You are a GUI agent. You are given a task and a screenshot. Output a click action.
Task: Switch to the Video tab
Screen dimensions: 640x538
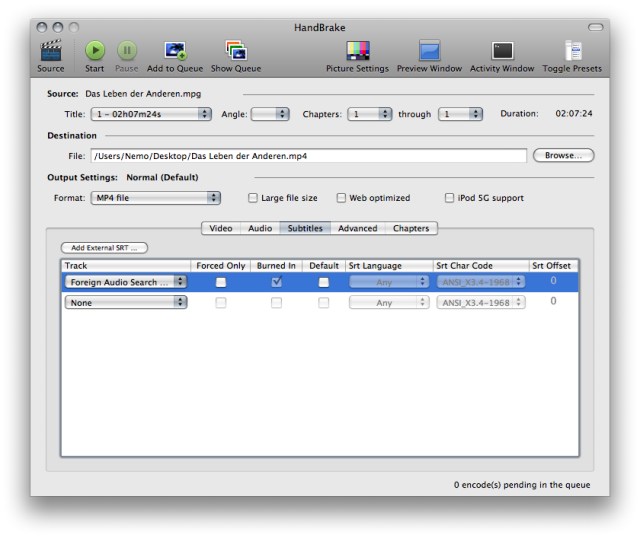[x=221, y=228]
